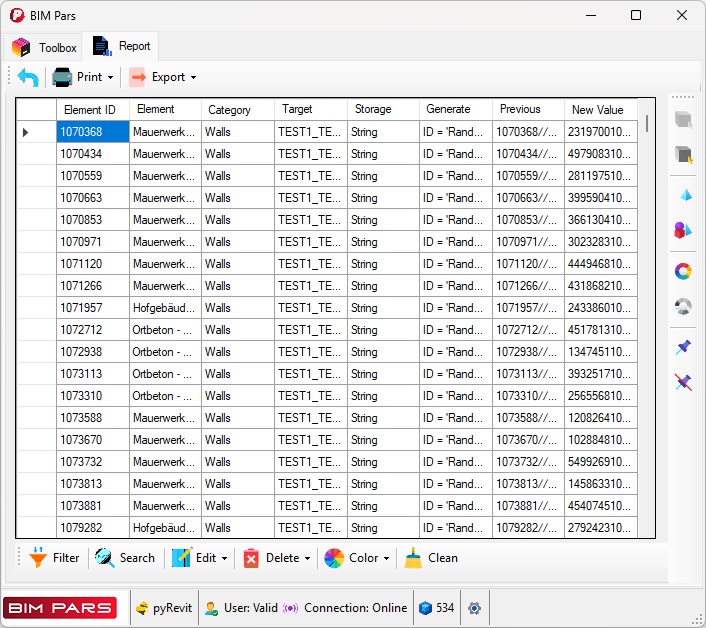
Task: Click the red Export arrow icon
Action: (138, 77)
